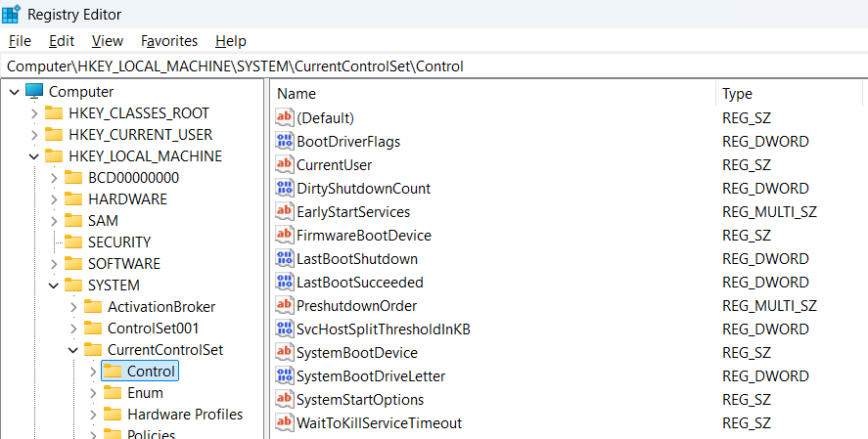The image size is (868, 439).
Task: Click the WaitToKillServiceTimeout value icon
Action: 285,423
